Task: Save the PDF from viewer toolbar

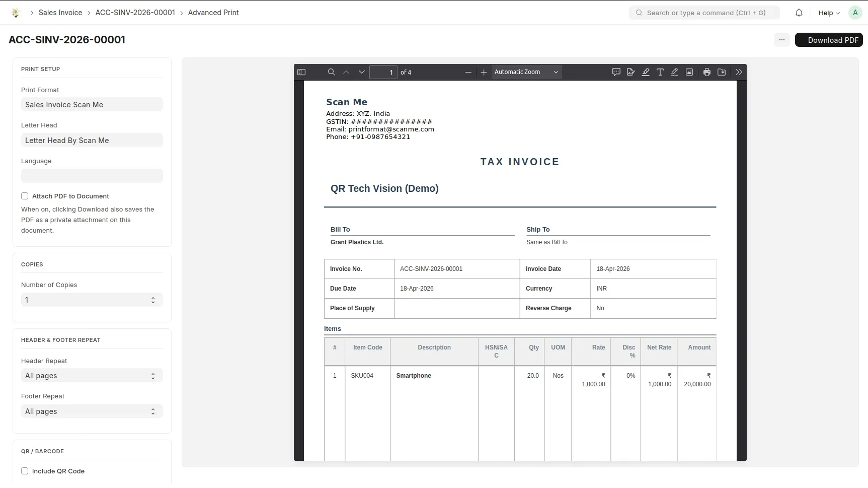Action: pyautogui.click(x=722, y=72)
